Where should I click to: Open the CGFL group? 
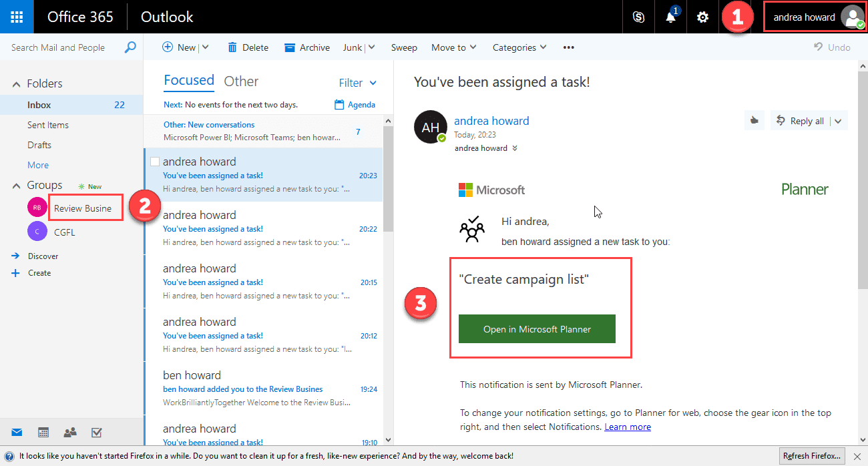[65, 232]
